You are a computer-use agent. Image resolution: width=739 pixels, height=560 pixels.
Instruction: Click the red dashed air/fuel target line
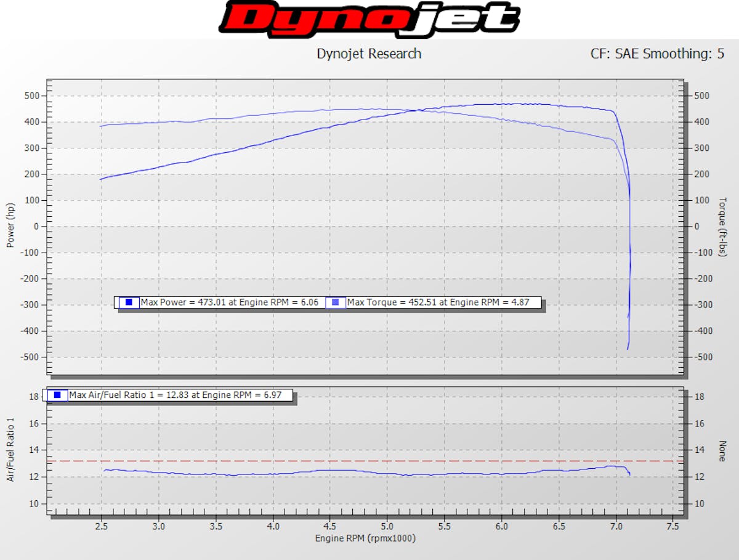pyautogui.click(x=369, y=461)
